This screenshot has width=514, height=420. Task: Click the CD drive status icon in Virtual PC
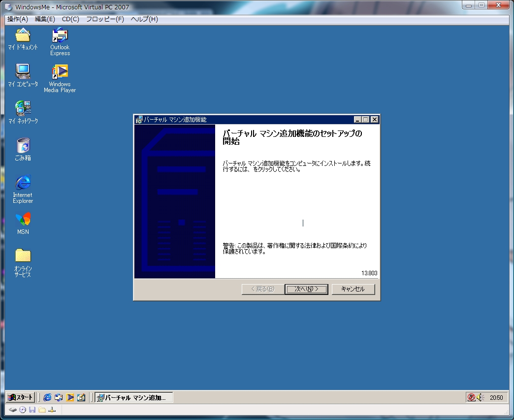[23, 410]
